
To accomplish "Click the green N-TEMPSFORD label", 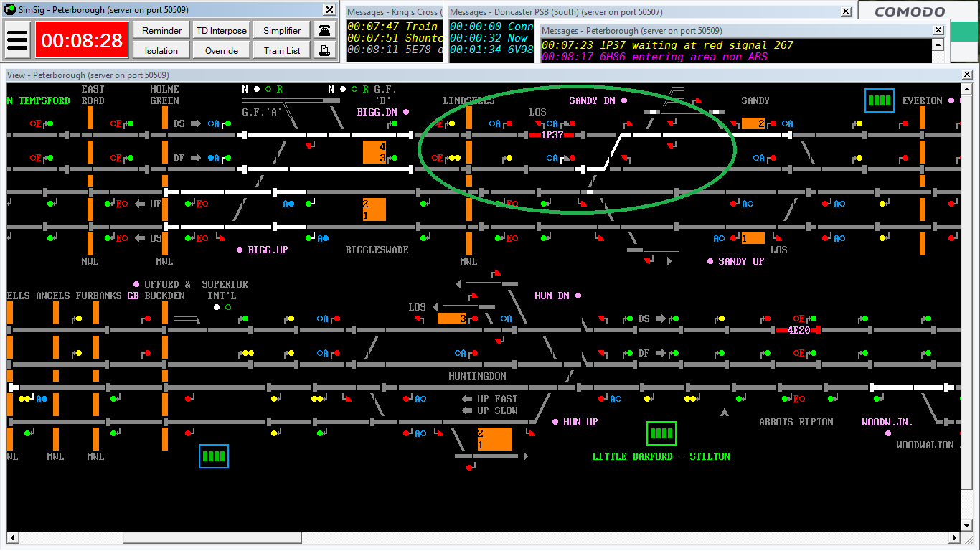I will pos(39,100).
